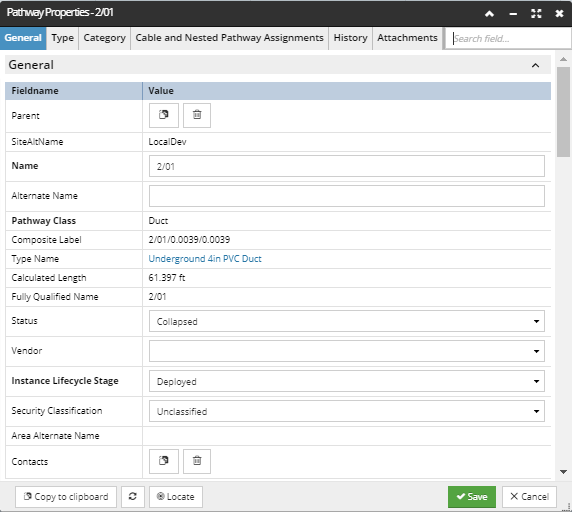
Task: Open the Underground 4in PVC Duct link
Action: coord(205,259)
